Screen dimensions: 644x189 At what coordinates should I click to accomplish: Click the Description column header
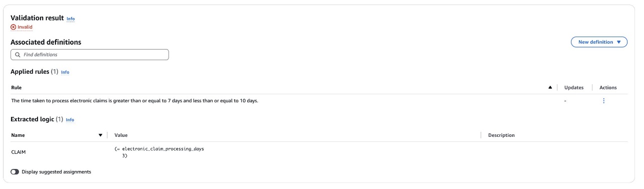click(x=501, y=135)
